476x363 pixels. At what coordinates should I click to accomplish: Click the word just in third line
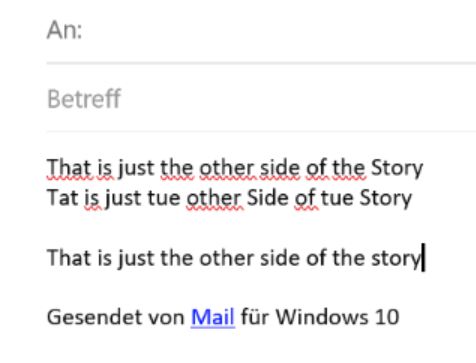(137, 258)
